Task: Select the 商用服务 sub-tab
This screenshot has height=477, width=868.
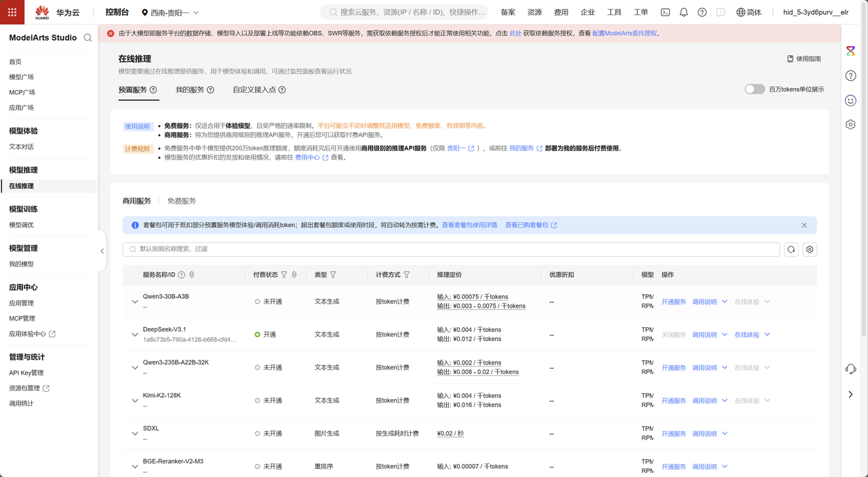Action: (x=137, y=201)
